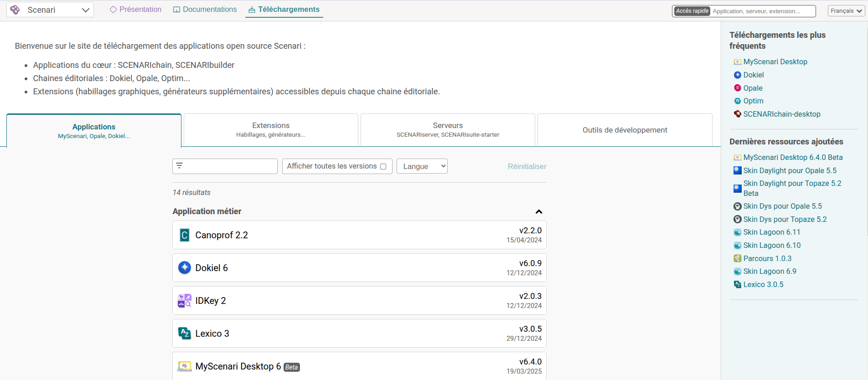Screen dimensions: 868x380
Task: Click SCENARIchain-desktop icon in sidebar
Action: coord(738,114)
